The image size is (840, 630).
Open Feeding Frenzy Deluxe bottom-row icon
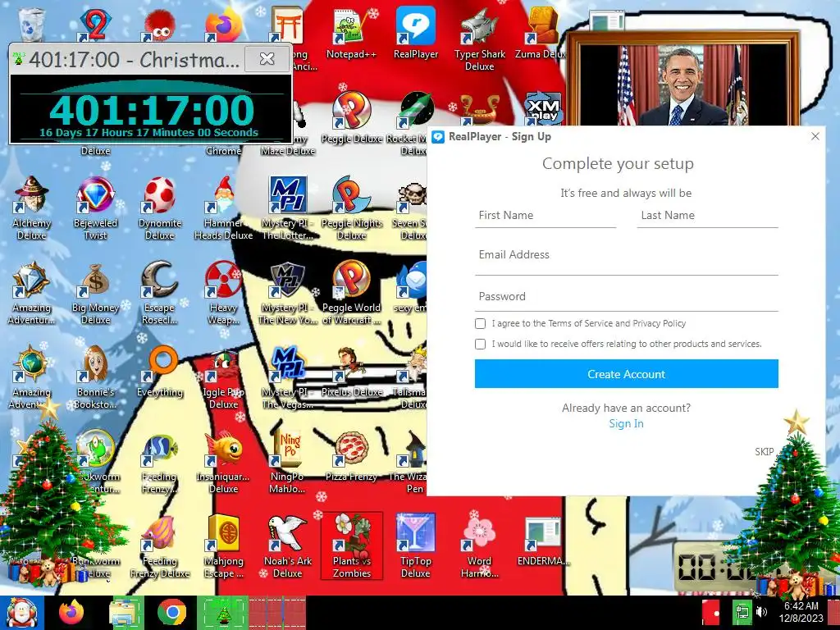click(160, 547)
